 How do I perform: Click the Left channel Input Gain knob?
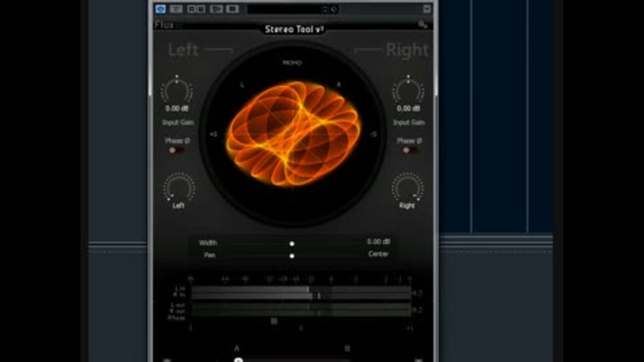(x=177, y=89)
